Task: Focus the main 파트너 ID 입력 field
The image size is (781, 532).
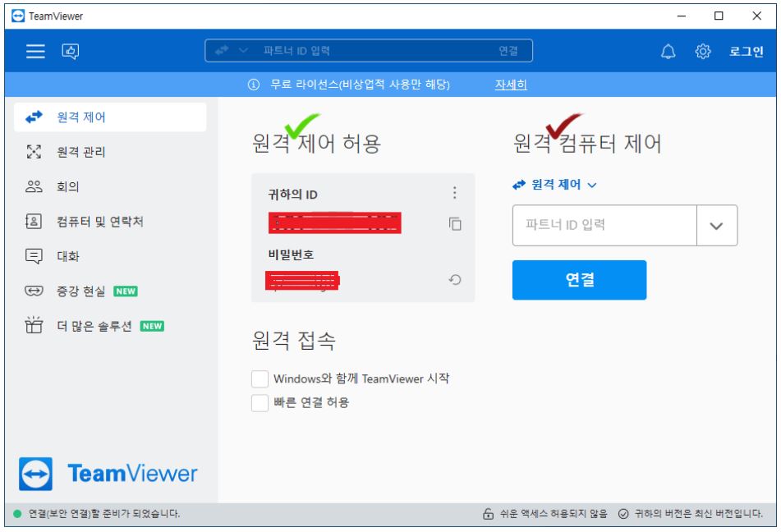Action: click(604, 225)
